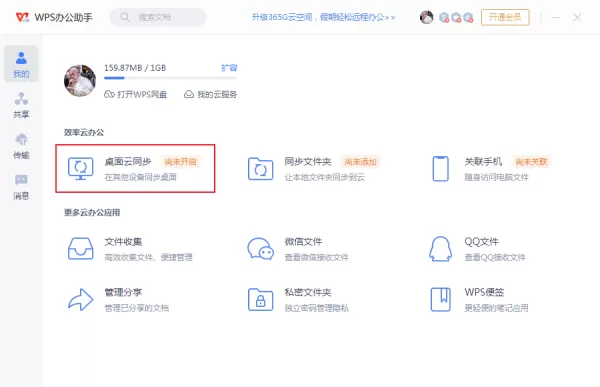The height and width of the screenshot is (387, 600).
Task: Click the 私密文件夹 title text
Action: click(308, 292)
